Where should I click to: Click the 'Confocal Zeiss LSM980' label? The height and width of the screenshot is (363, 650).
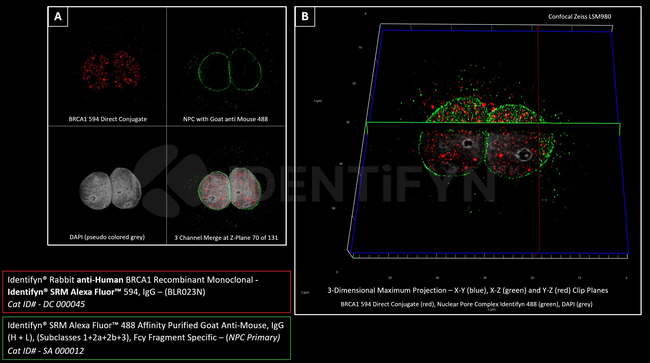pos(580,17)
